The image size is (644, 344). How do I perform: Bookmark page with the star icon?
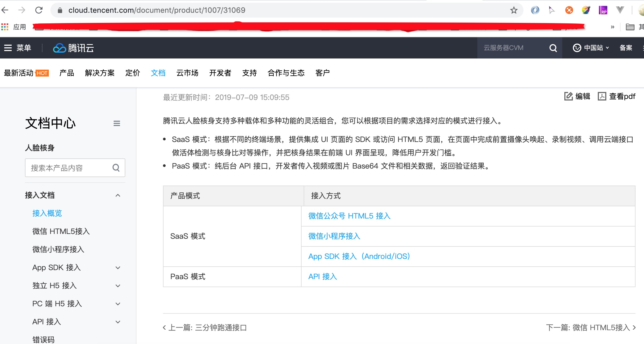point(514,10)
